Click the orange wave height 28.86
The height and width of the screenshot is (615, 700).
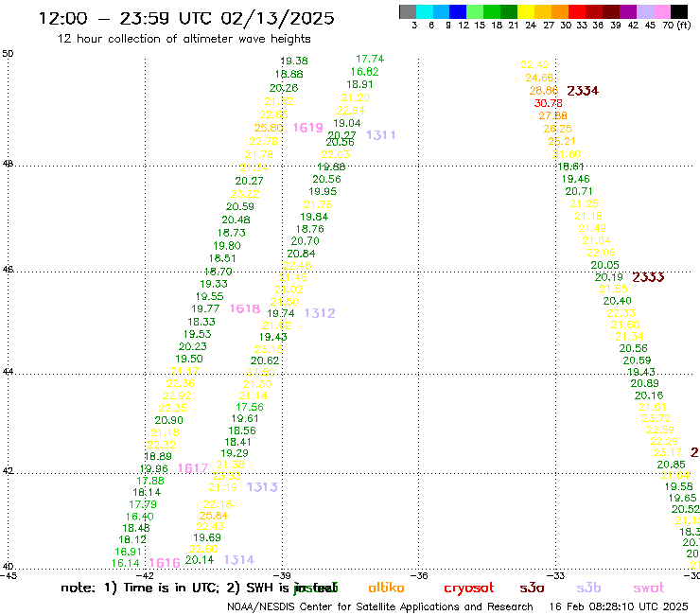point(544,91)
